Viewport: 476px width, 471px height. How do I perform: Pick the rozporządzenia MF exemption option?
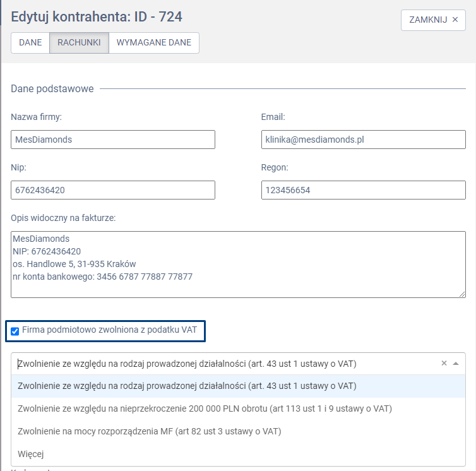pos(150,431)
